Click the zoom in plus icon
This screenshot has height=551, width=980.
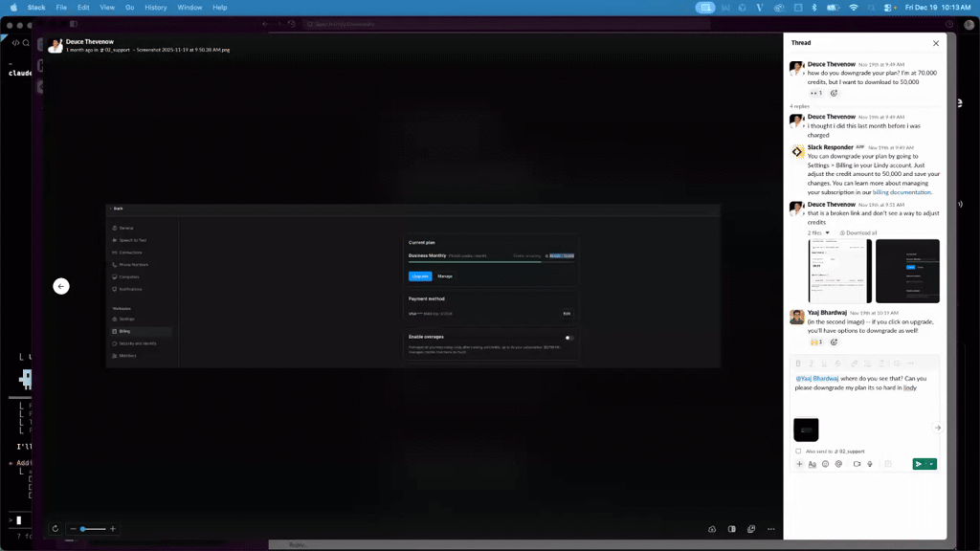pos(113,529)
